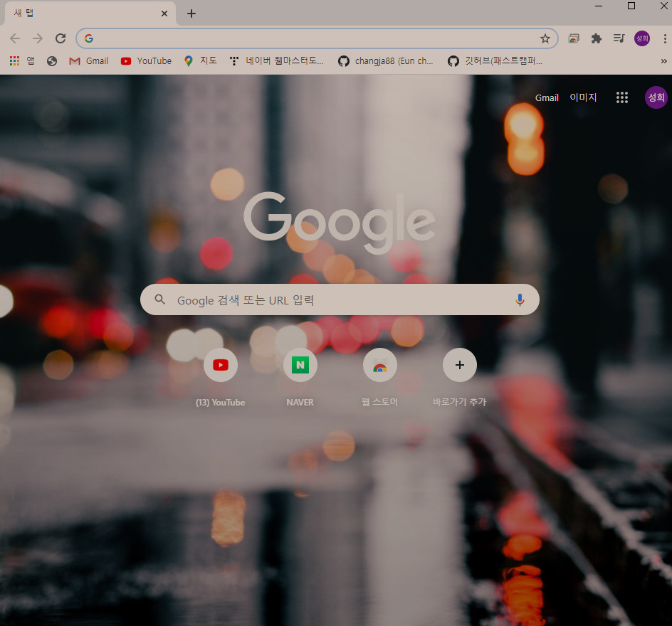Reload the page
The height and width of the screenshot is (626, 672).
(61, 38)
